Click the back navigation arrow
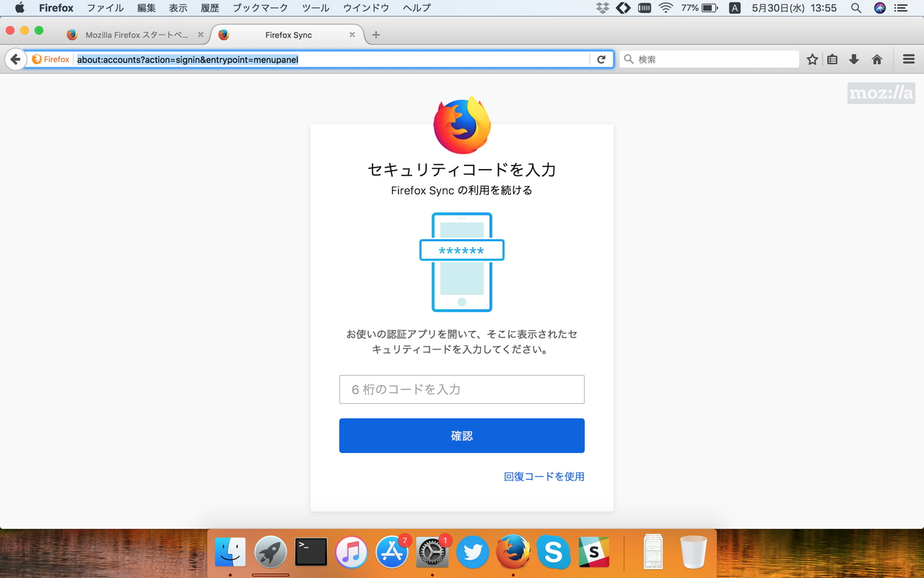924x578 pixels. coord(15,59)
